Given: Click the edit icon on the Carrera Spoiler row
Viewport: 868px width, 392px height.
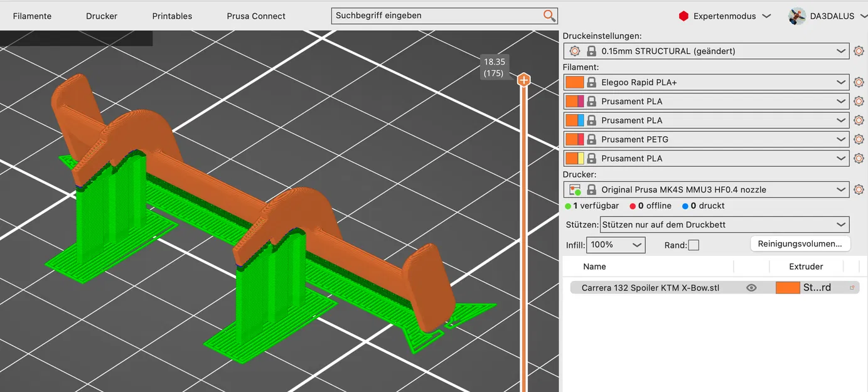Looking at the screenshot, I should tap(852, 288).
